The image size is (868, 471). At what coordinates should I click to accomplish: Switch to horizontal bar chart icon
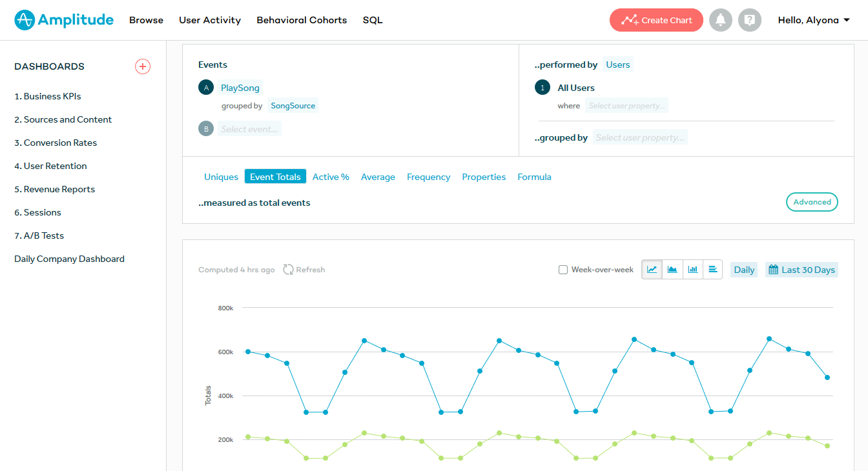pyautogui.click(x=712, y=270)
